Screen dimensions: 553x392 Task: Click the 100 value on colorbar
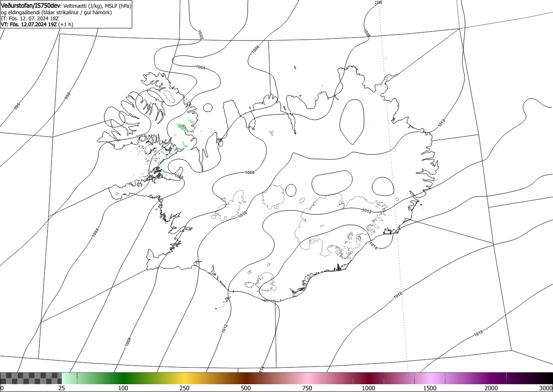point(123,388)
